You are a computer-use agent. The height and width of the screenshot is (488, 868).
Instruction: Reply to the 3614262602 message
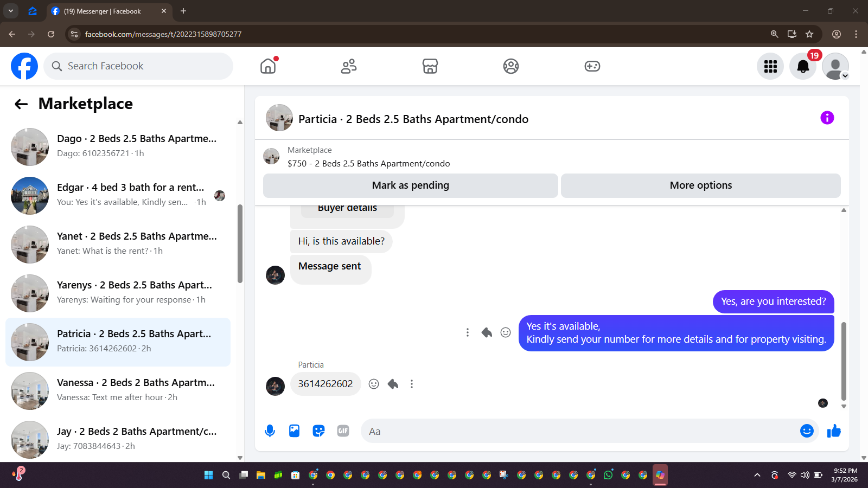coord(393,384)
